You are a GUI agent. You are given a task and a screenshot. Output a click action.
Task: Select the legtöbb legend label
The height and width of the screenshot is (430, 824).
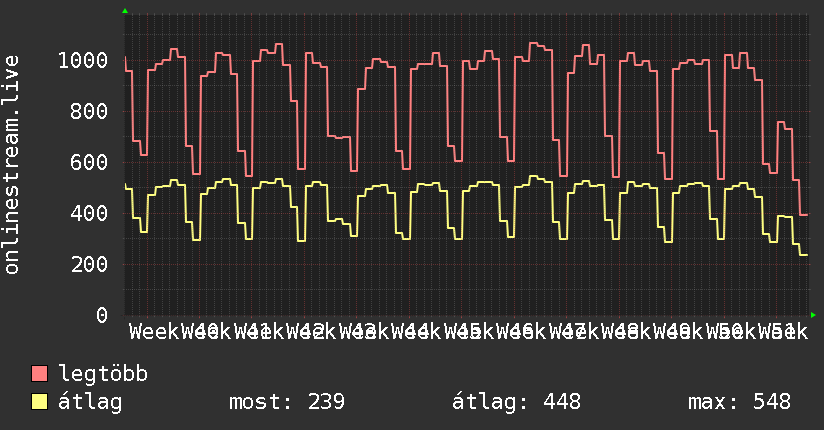click(103, 374)
